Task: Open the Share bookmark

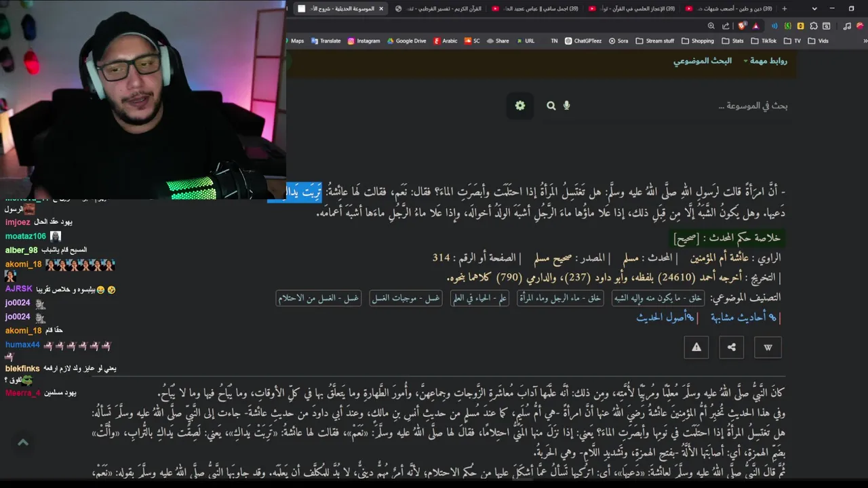Action: click(x=498, y=41)
